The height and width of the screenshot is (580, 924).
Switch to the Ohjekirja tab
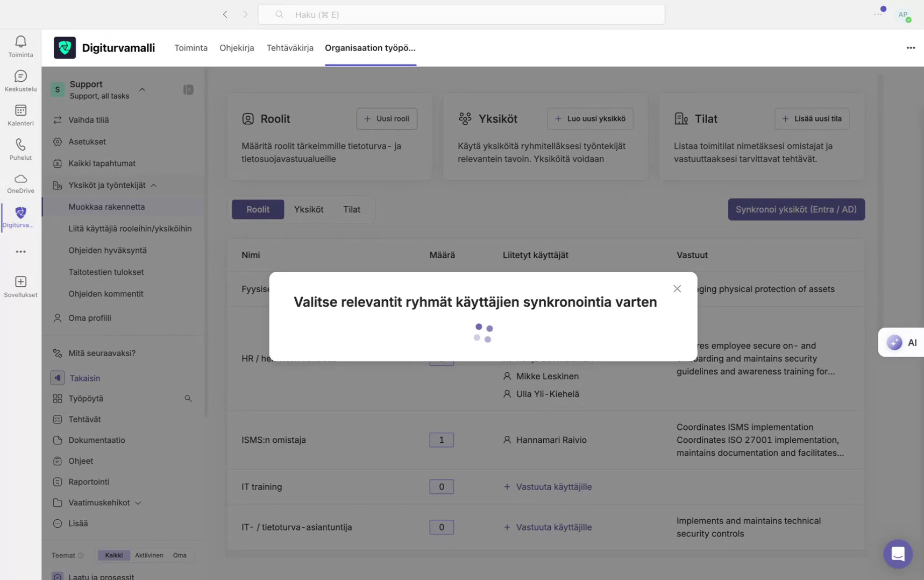tap(237, 47)
